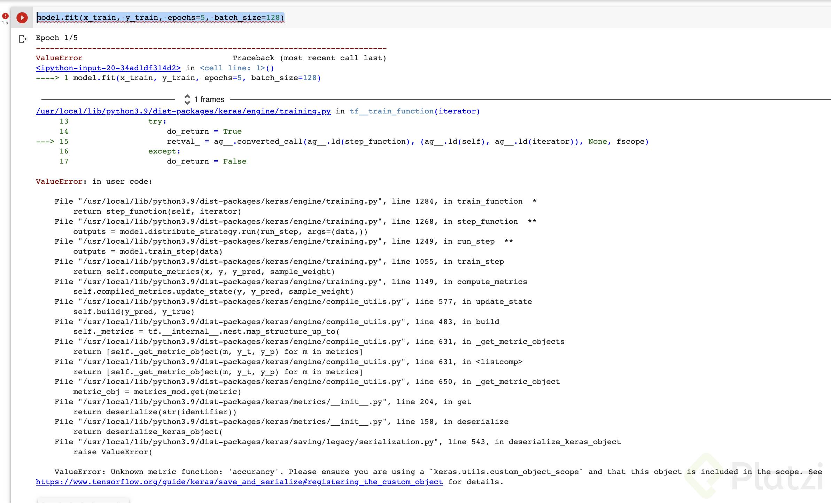Open the ipython-input-20-34ad1df314d2 traceback link
831x504 pixels.
click(x=108, y=68)
